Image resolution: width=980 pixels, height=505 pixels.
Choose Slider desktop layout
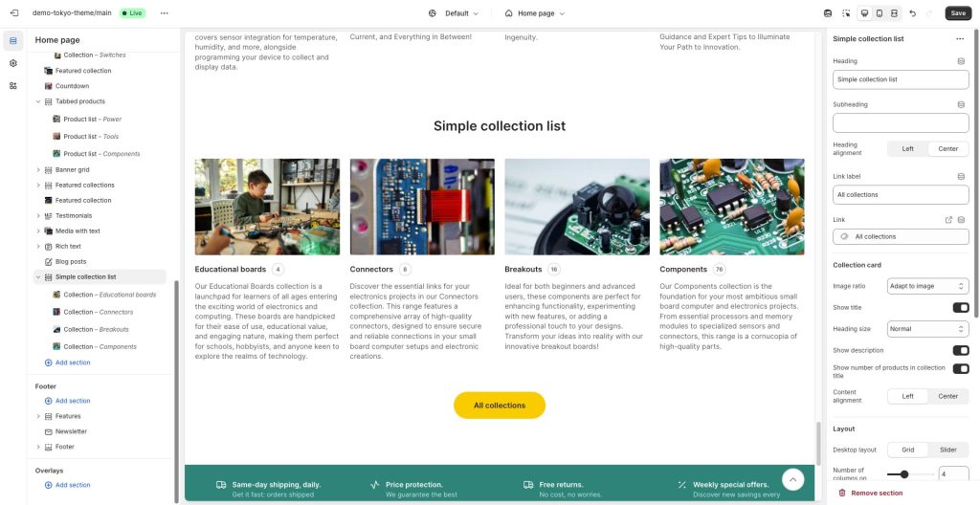(x=948, y=450)
